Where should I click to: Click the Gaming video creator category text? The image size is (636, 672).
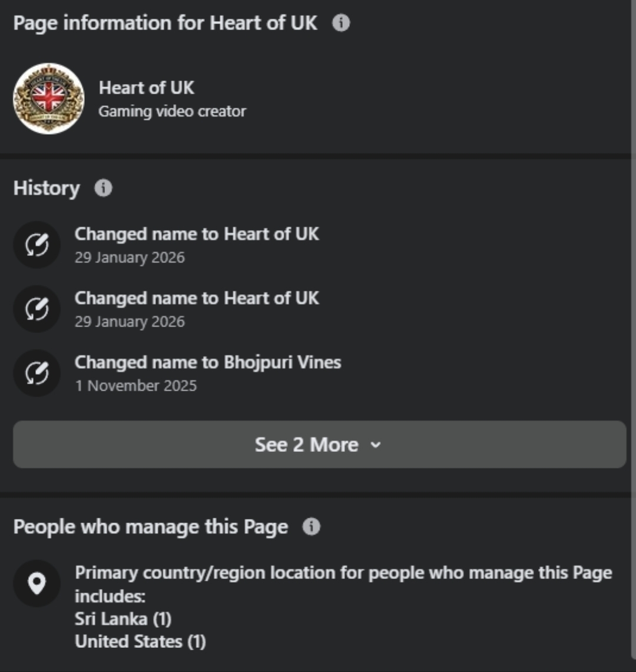pyautogui.click(x=172, y=111)
